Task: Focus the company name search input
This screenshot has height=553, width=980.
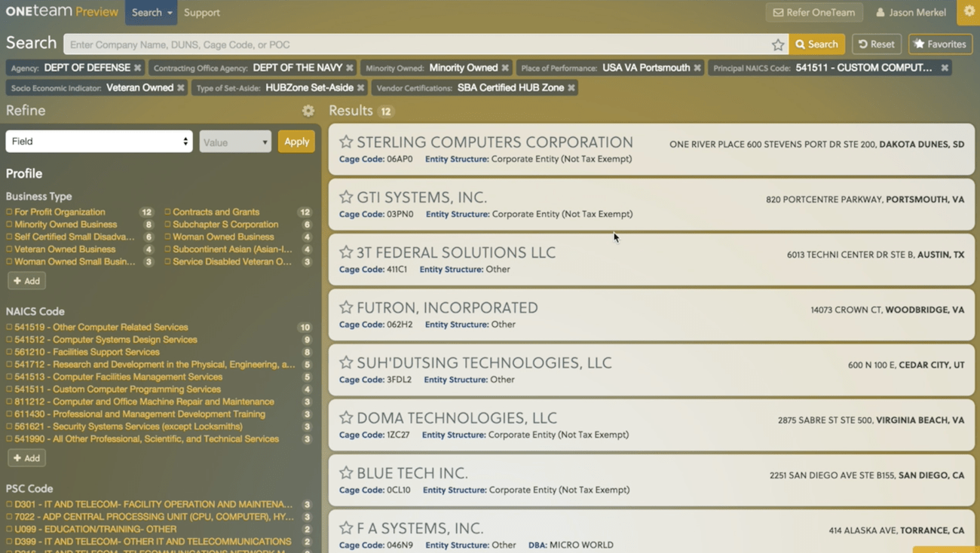Action: click(x=418, y=44)
